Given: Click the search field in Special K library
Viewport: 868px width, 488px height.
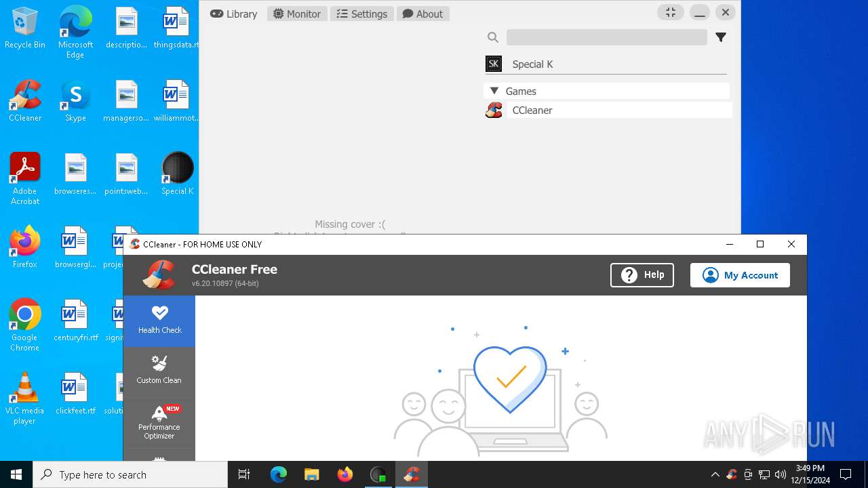Looking at the screenshot, I should (606, 37).
